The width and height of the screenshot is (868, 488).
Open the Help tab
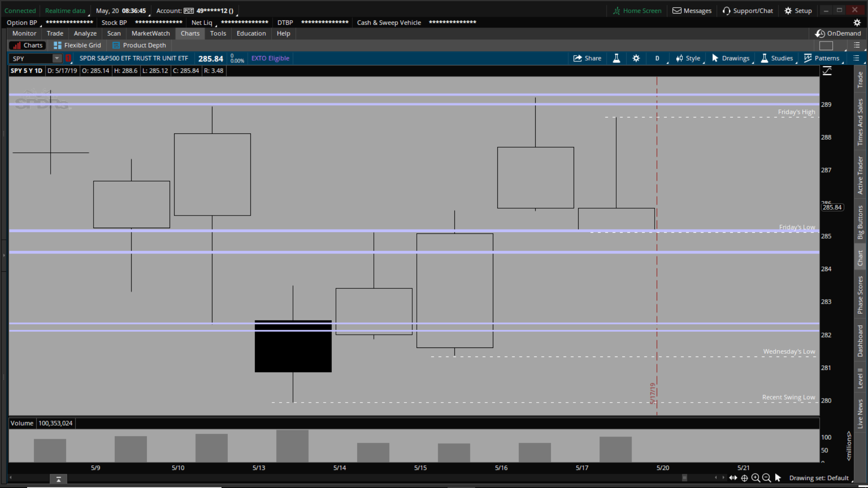pyautogui.click(x=283, y=33)
